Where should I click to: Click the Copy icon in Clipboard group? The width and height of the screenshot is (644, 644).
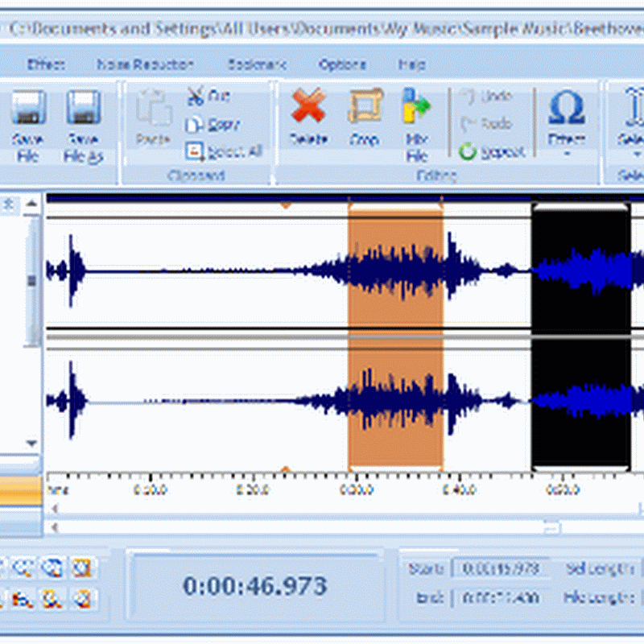[x=194, y=124]
